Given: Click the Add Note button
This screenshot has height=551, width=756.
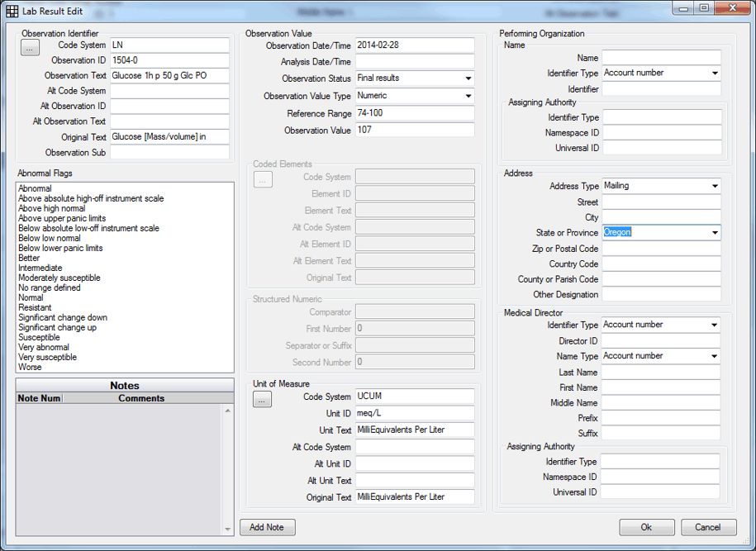Looking at the screenshot, I should 267,527.
